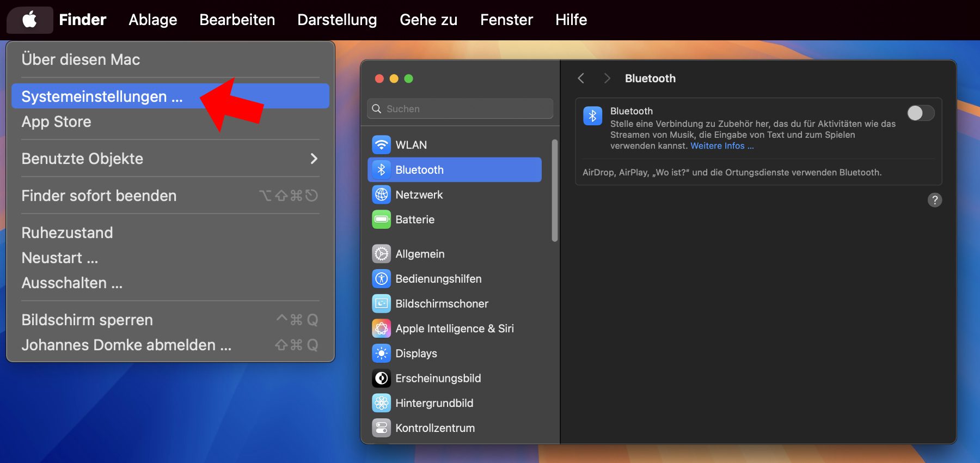Select the Netzwerk globe icon
Screen dimensions: 980x463
[x=381, y=194]
